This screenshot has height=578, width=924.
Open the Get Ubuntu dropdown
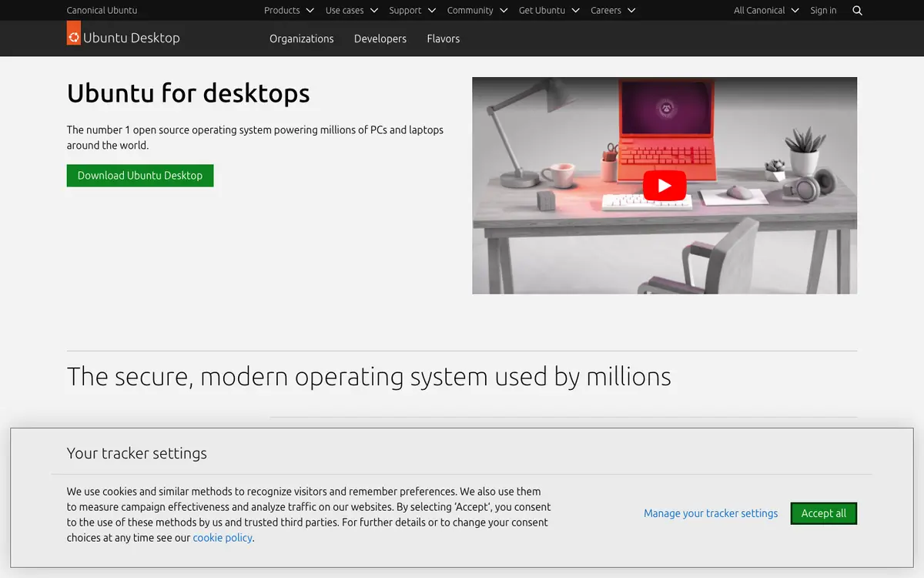[549, 11]
